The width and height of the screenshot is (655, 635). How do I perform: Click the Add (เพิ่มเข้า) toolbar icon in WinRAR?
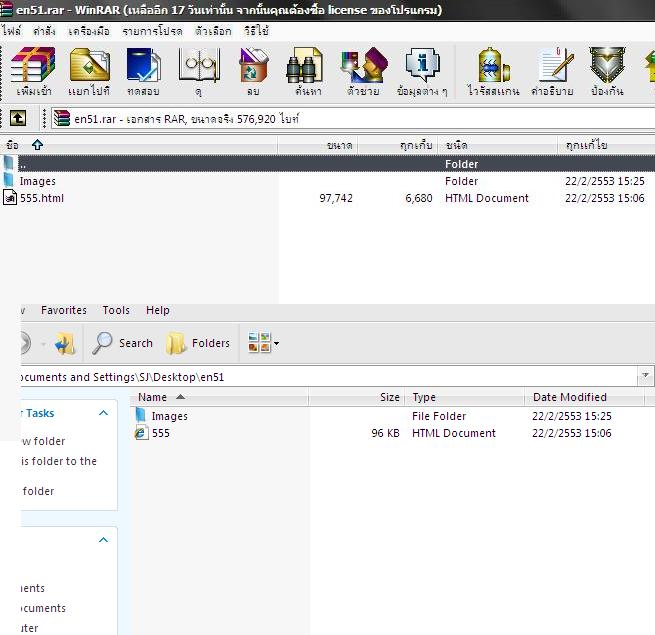click(x=33, y=65)
